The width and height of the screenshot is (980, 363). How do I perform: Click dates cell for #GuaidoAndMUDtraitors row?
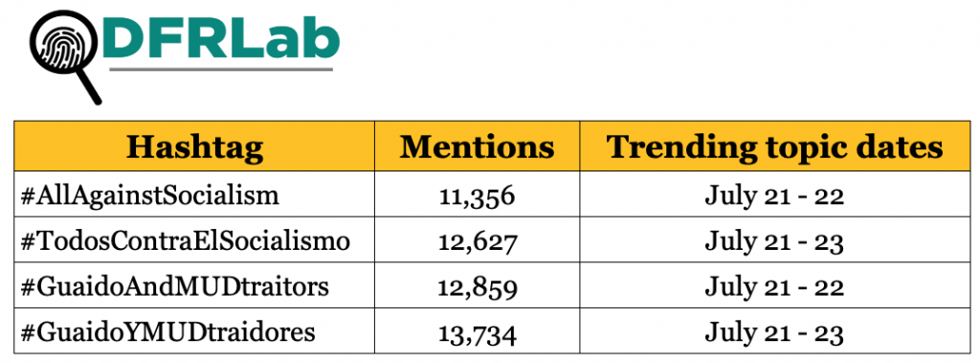pyautogui.click(x=775, y=285)
